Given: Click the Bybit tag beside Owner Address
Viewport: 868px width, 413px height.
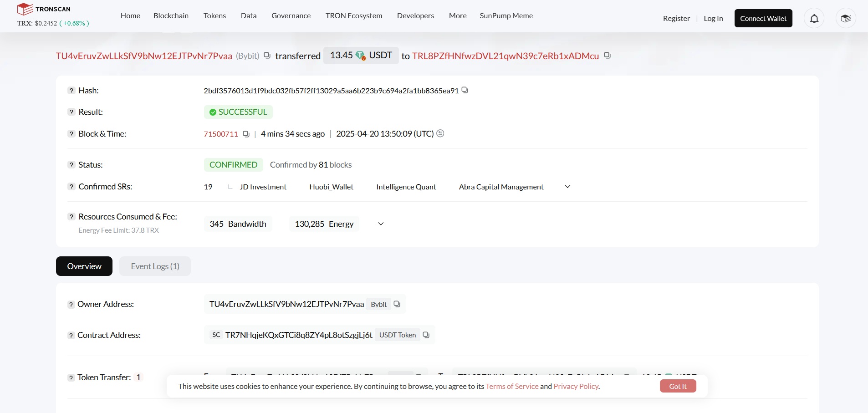Looking at the screenshot, I should coord(378,304).
